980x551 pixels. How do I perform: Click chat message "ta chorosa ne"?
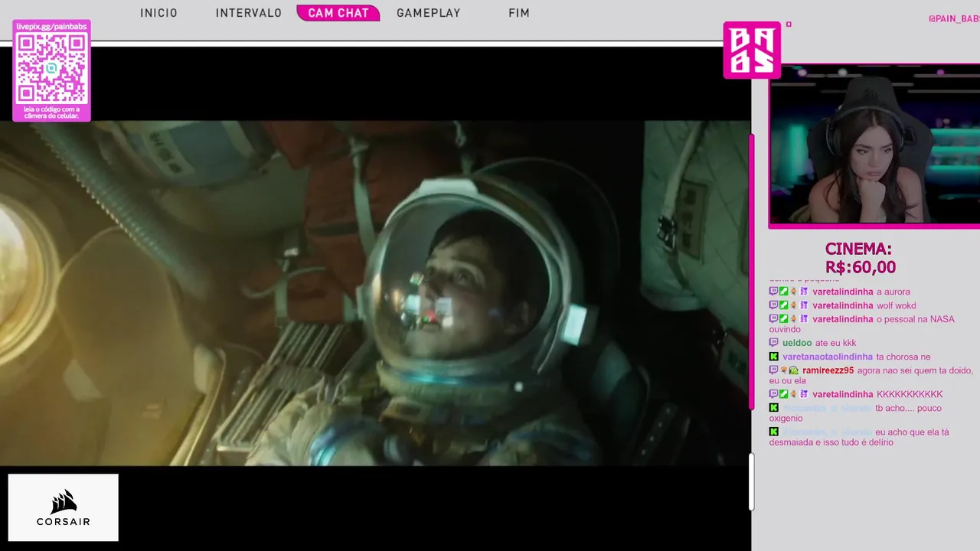(903, 357)
